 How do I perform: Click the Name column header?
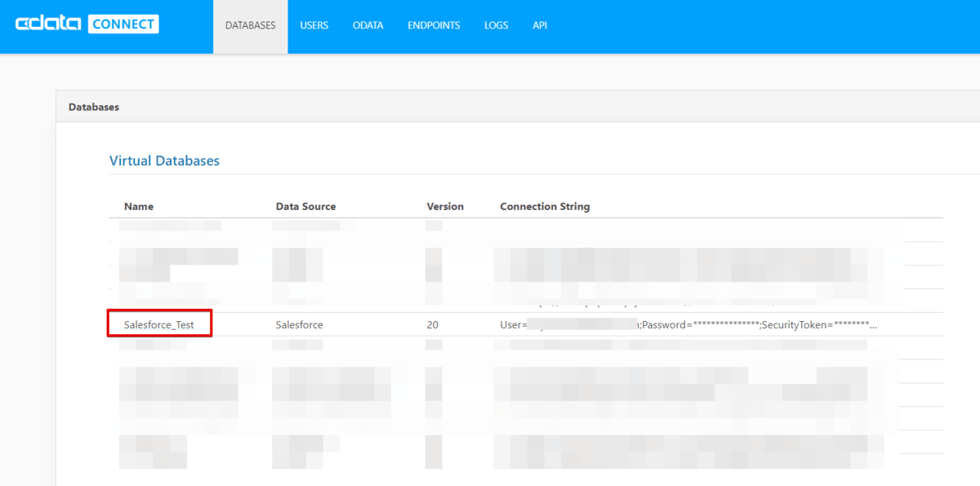[x=139, y=207]
